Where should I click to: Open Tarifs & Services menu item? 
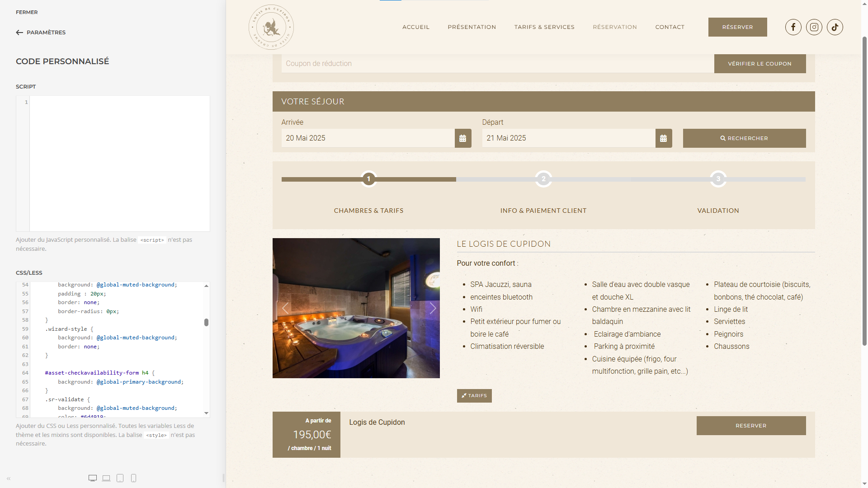[544, 27]
